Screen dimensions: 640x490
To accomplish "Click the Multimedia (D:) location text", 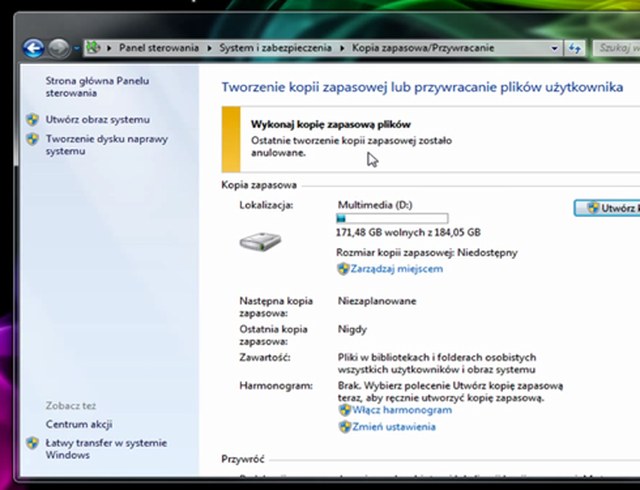I will pos(375,205).
